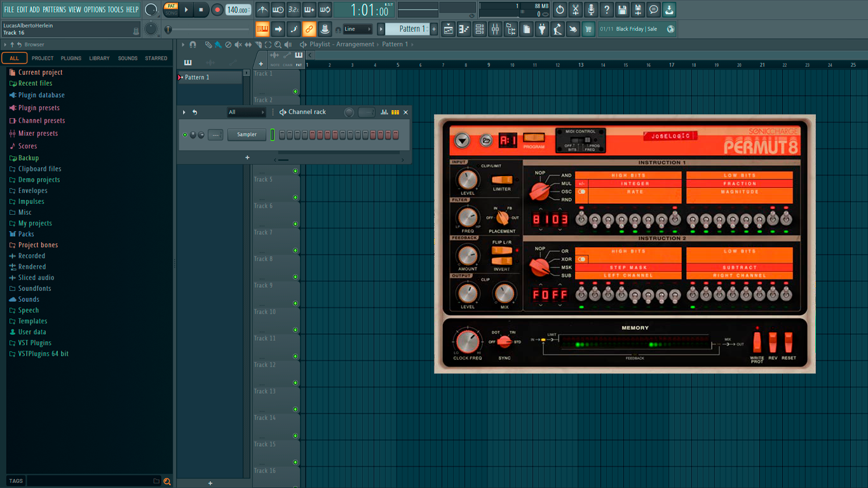Expand the Plugin database folder
868x488 pixels.
(x=41, y=95)
